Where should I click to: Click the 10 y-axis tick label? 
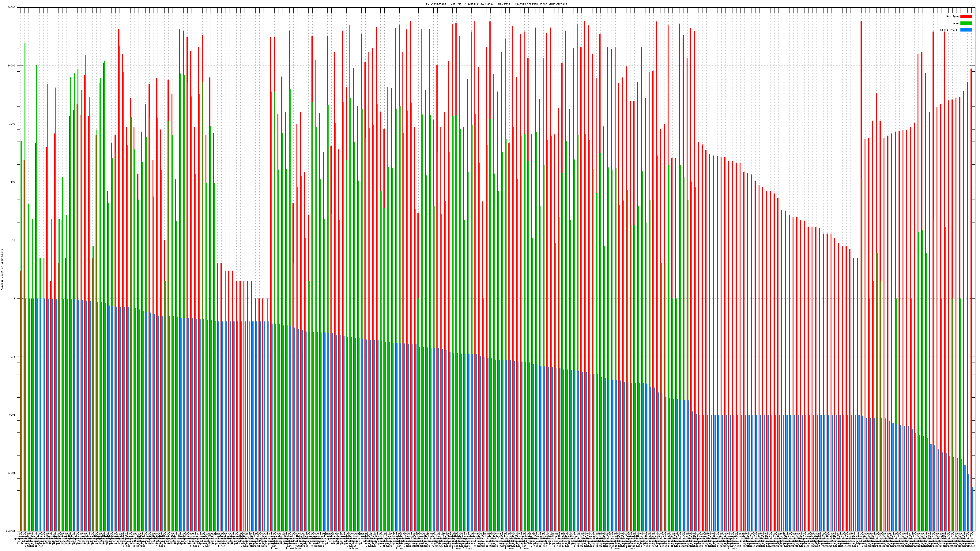point(14,240)
